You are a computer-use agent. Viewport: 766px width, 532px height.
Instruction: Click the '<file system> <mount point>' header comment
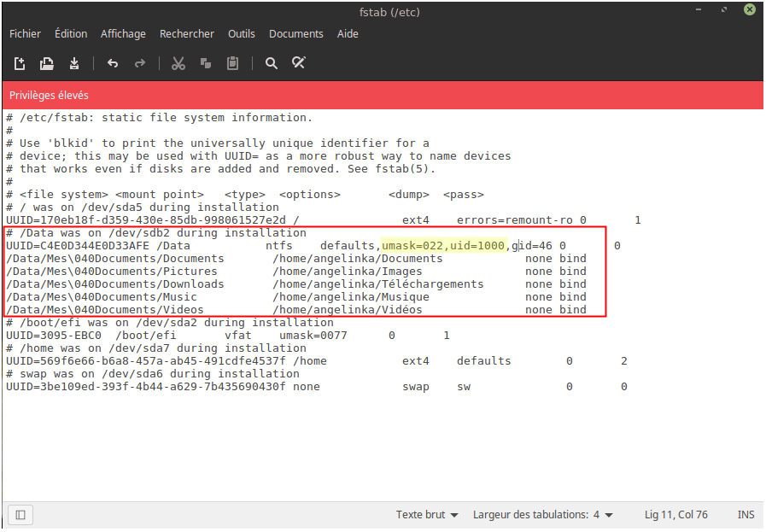click(x=111, y=195)
